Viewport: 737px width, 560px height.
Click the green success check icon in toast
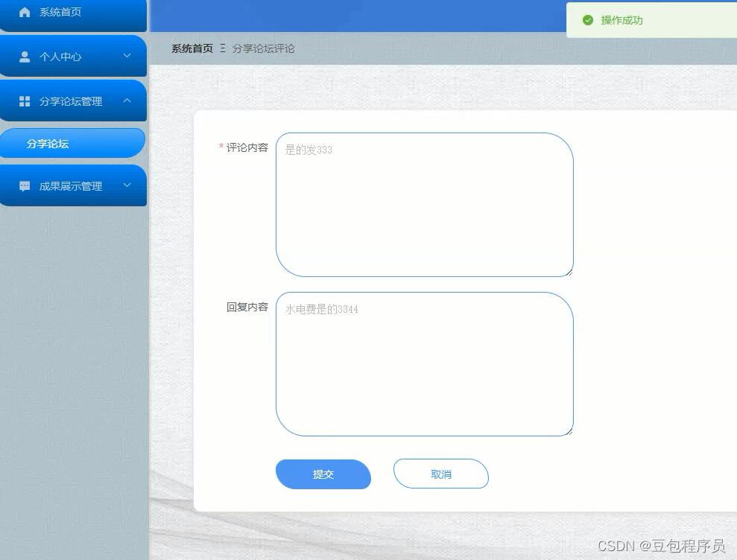click(588, 21)
